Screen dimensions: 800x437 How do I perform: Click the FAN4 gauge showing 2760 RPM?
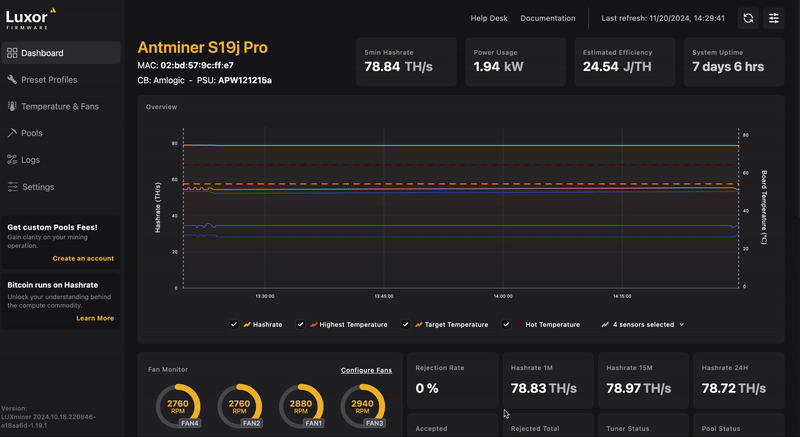[x=178, y=406]
